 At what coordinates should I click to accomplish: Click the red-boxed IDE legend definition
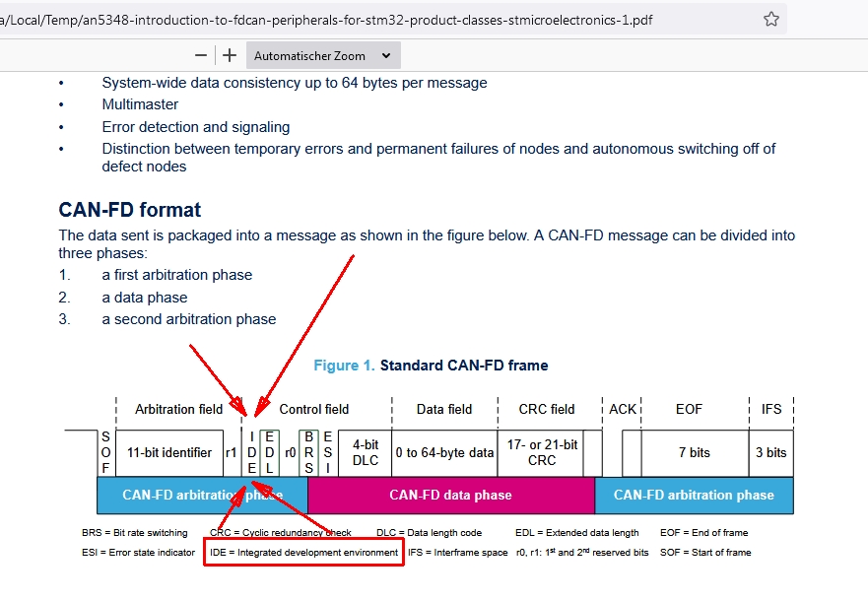point(303,553)
